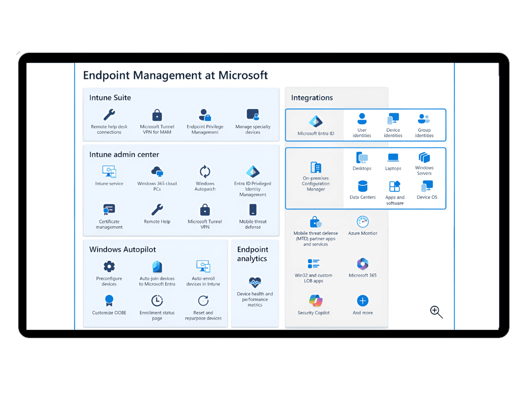Viewport: 532px width, 399px height.
Task: Open the Intune service icon
Action: [109, 172]
